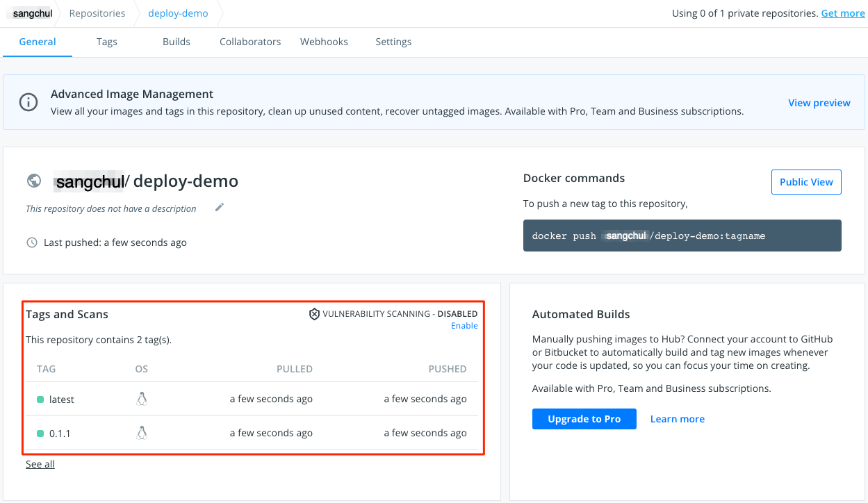Click the Docker commands heading
Screen dimensions: 868x503
tap(574, 178)
